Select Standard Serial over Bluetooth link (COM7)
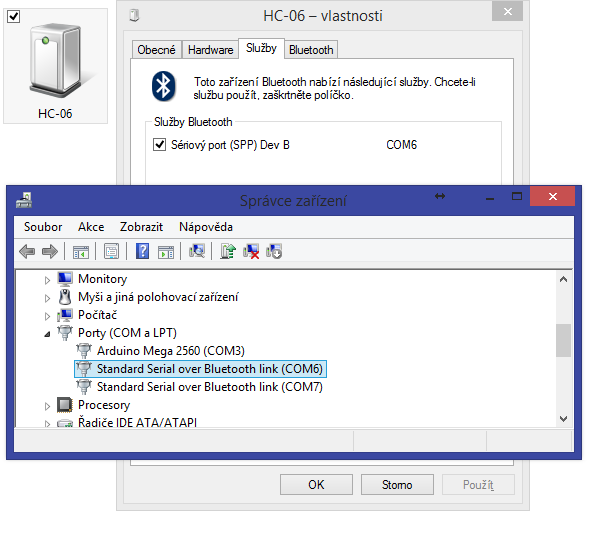Viewport: 609px width, 543px height. [210, 387]
